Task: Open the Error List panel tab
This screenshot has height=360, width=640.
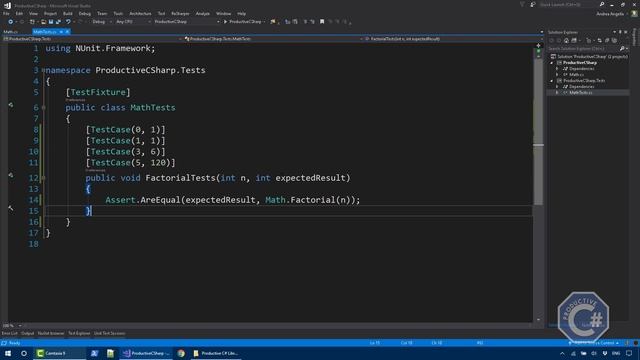Action: pos(9,333)
